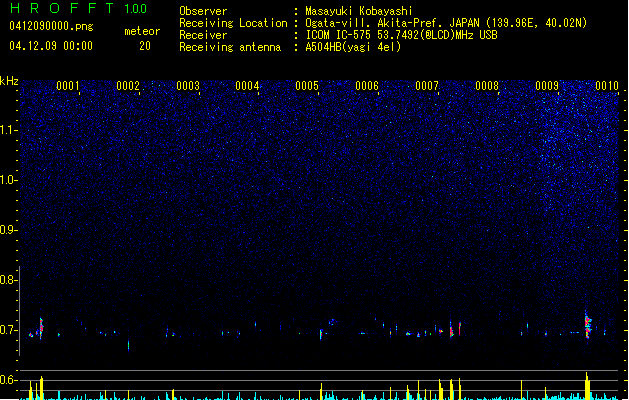
Task: Click the Receiving antenna label
Action: 230,47
